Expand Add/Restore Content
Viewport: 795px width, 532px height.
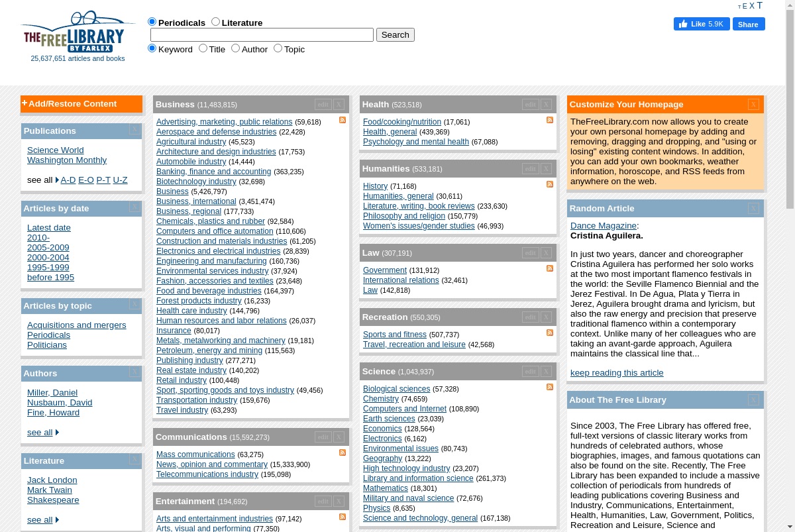(69, 103)
